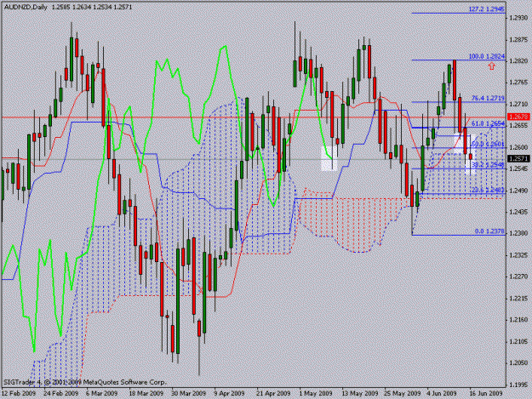Click the 1.2930 price axis label
532x399 pixels.
tap(518, 18)
